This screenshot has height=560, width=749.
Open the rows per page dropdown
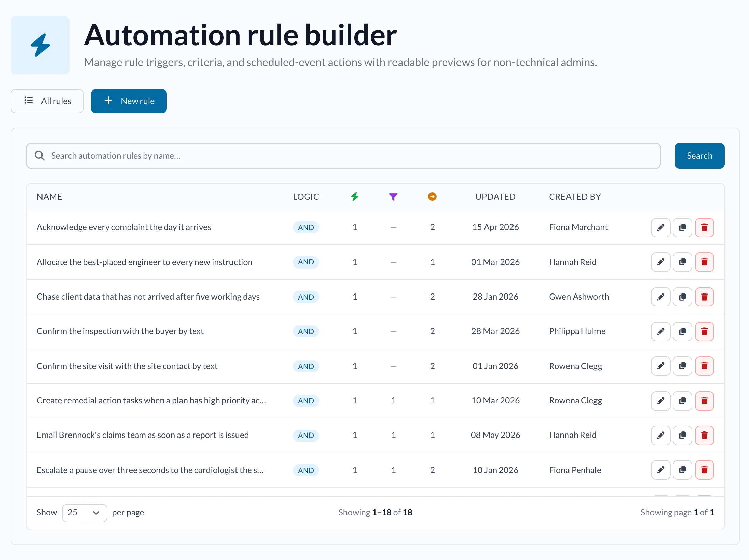tap(84, 512)
